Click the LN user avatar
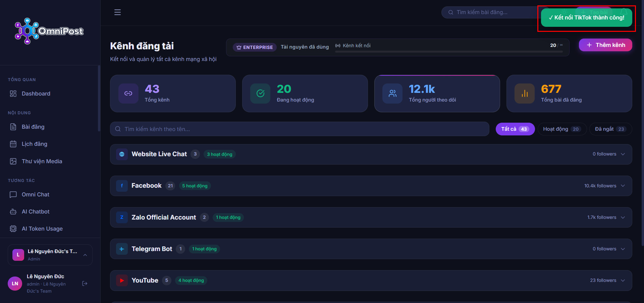The width and height of the screenshot is (644, 303). tap(15, 284)
